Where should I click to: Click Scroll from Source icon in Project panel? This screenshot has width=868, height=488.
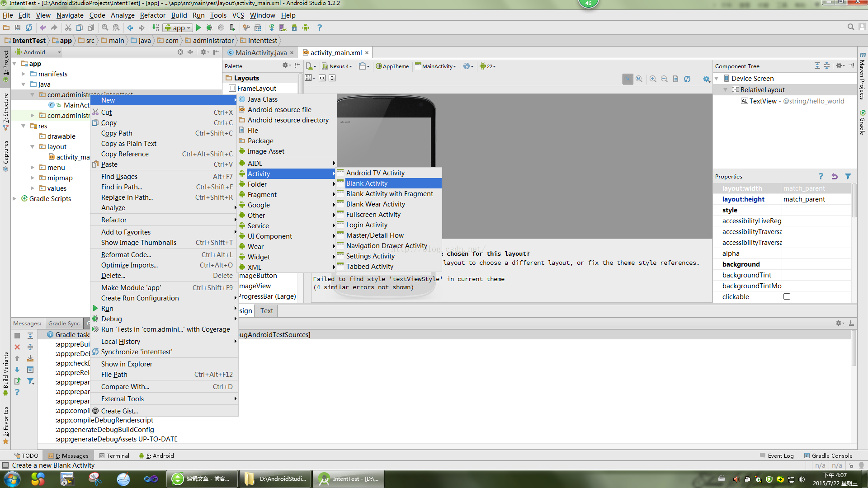pyautogui.click(x=180, y=52)
